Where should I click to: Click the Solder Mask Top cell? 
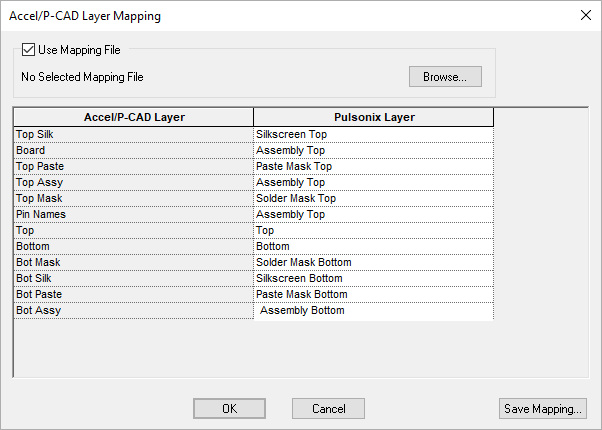tap(373, 198)
